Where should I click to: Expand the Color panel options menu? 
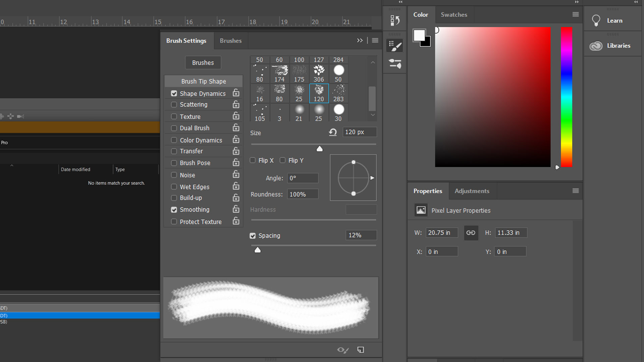(575, 14)
